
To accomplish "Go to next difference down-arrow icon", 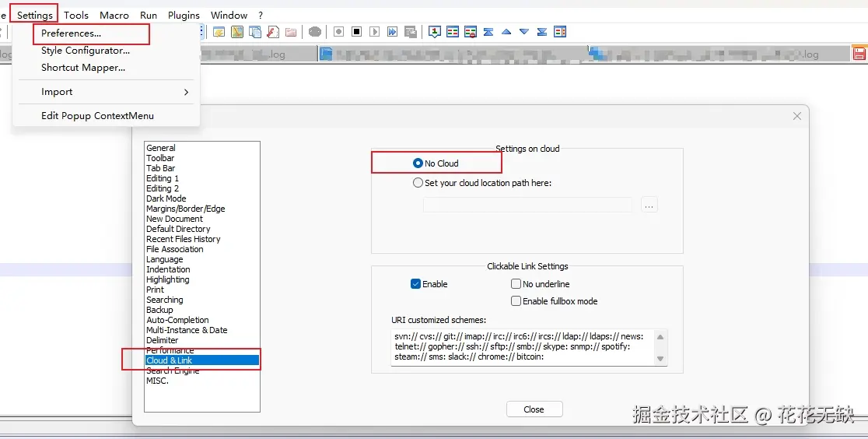I will pos(524,32).
